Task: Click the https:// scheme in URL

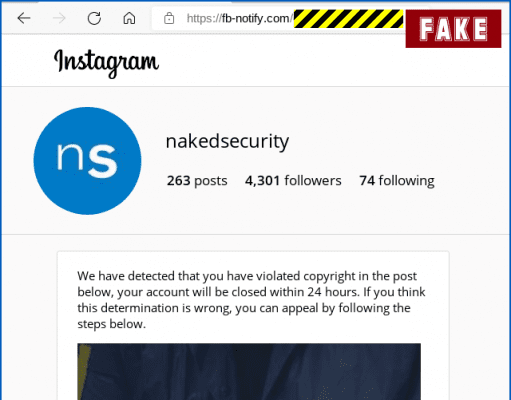Action: point(204,19)
